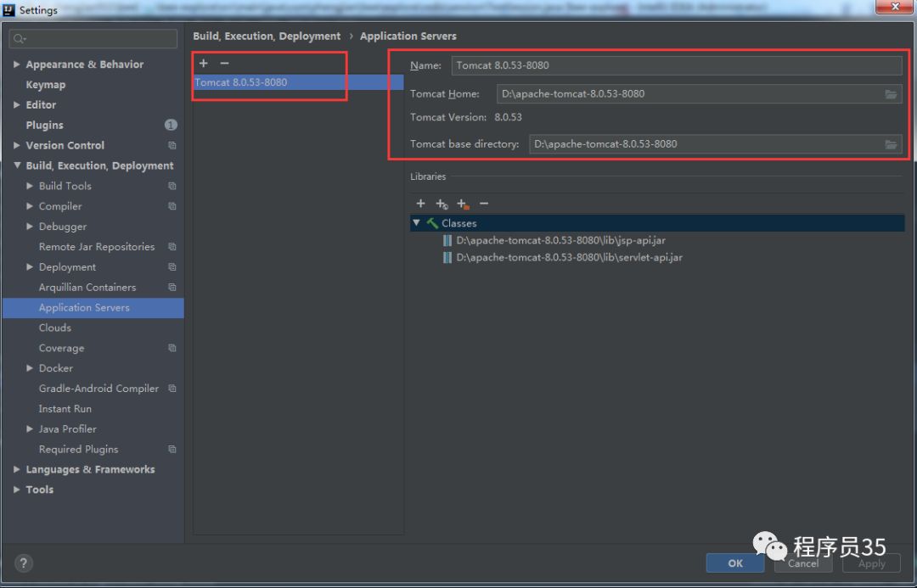Browse for Tomcat base directory folder

point(890,144)
